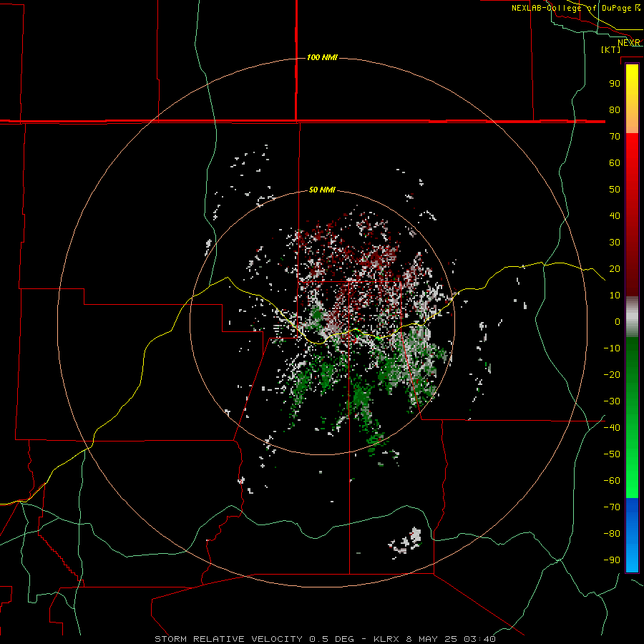Click the -80 value on the velocity scale
This screenshot has width=644, height=644.
612,534
